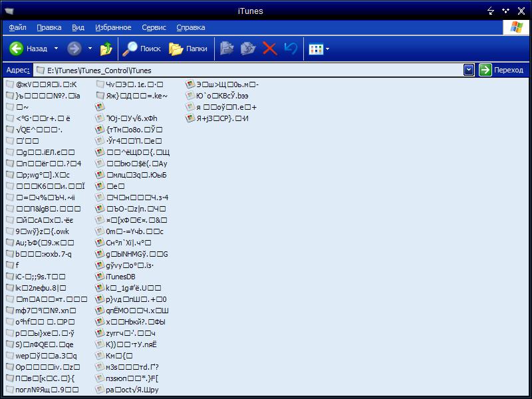This screenshot has height=399, width=532.
Task: Select file icon of {тТм□о8о.□Ў□
Action: click(x=100, y=129)
